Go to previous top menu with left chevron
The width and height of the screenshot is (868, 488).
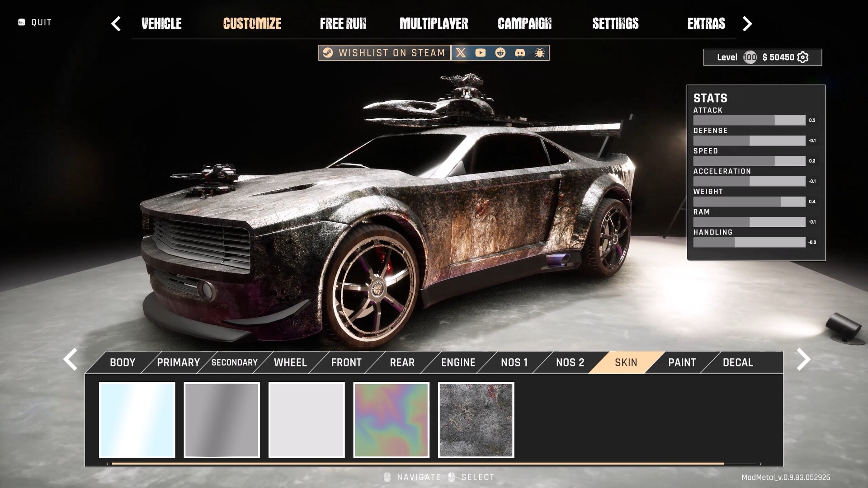pyautogui.click(x=116, y=23)
